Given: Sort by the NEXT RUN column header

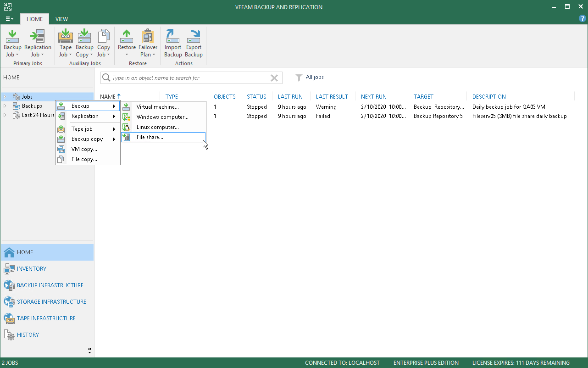Looking at the screenshot, I should click(x=374, y=97).
